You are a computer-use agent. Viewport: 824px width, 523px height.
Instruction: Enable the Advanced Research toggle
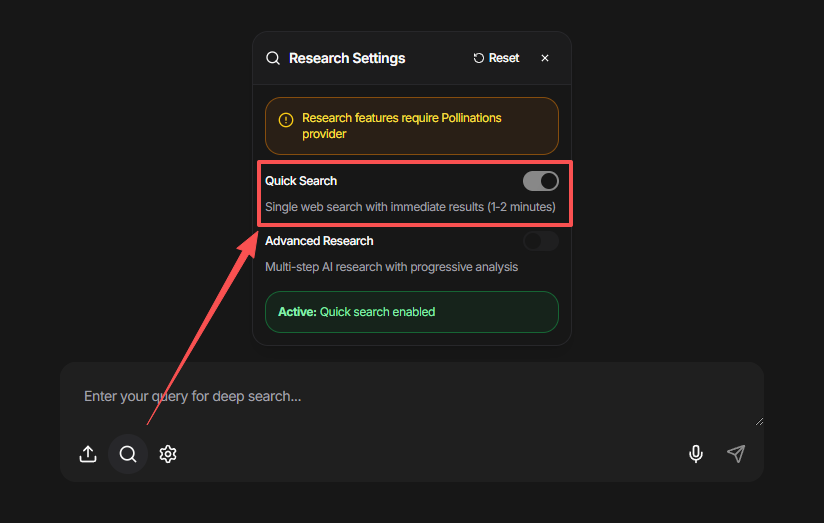click(x=541, y=241)
